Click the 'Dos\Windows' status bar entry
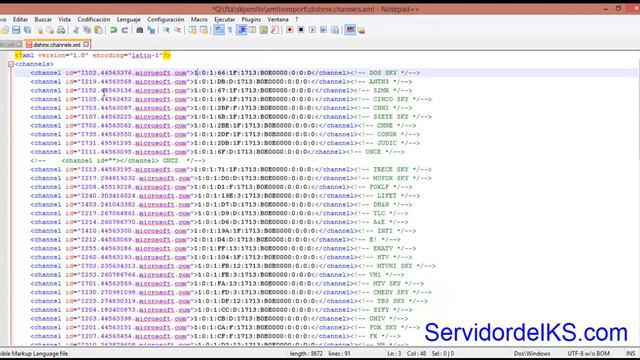The width and height of the screenshot is (640, 360). tap(532, 353)
